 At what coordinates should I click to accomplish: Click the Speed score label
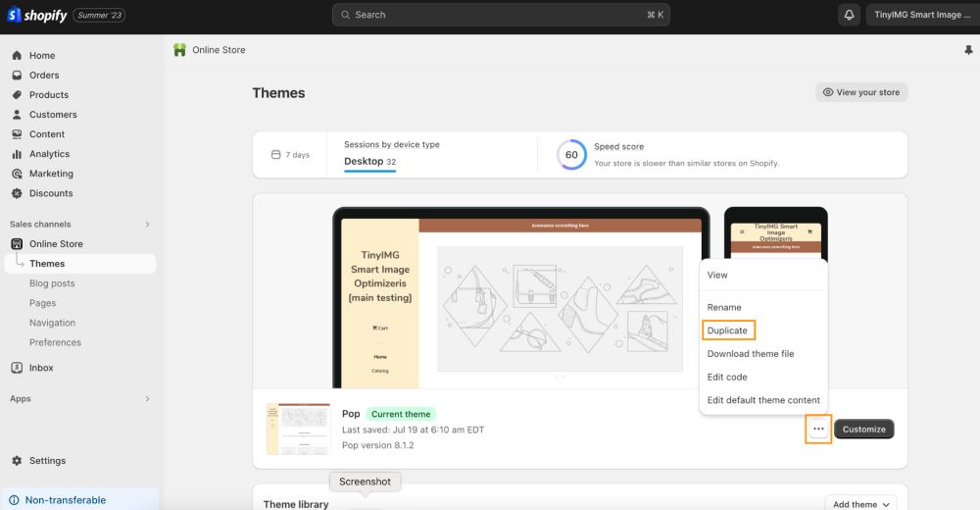[x=618, y=146]
